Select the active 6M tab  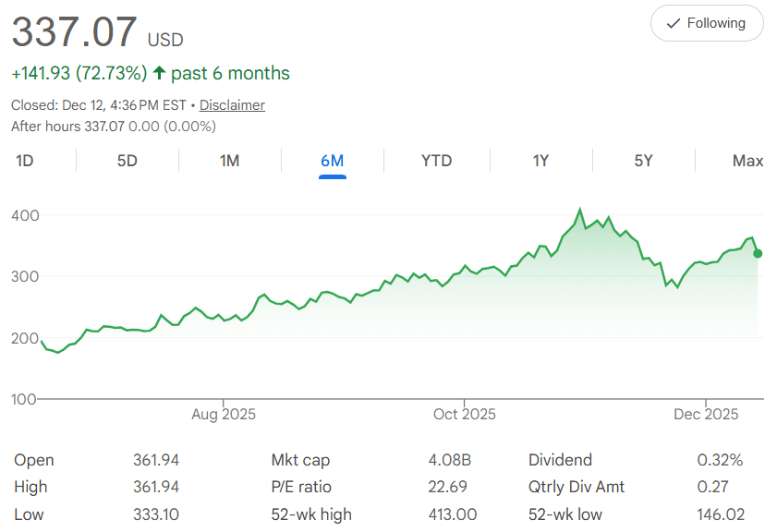tap(332, 161)
